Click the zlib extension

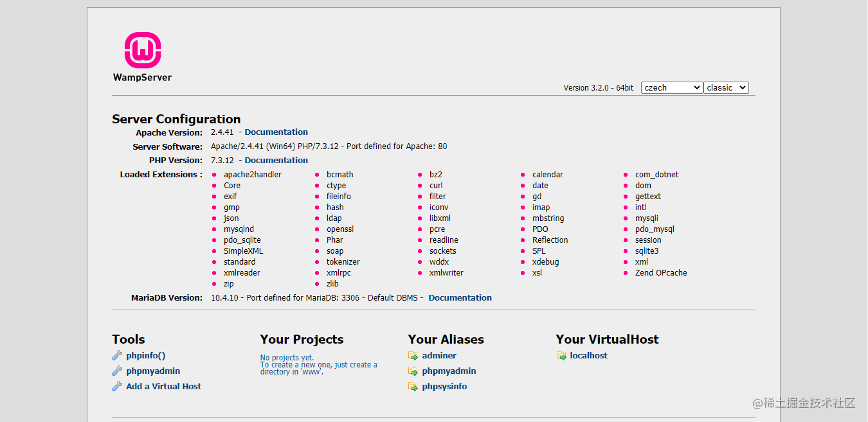coord(332,284)
